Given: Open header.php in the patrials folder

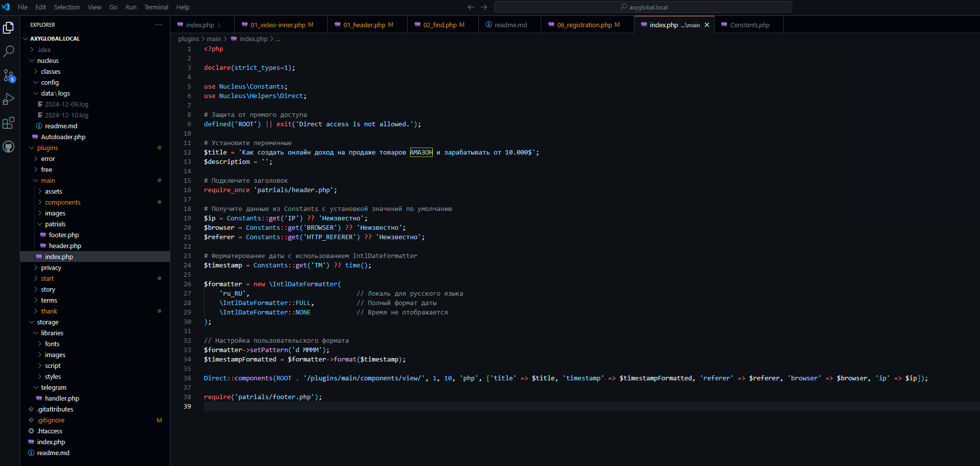Looking at the screenshot, I should point(65,246).
